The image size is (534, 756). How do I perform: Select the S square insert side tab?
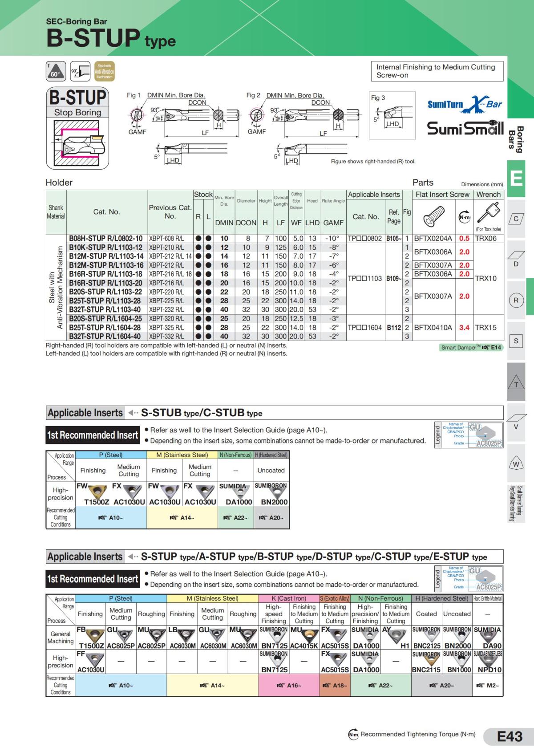point(516,341)
